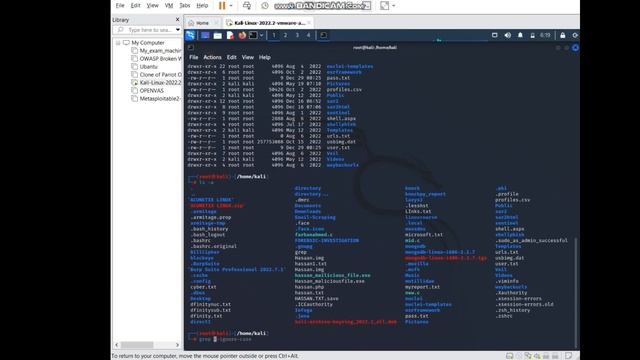This screenshot has width=640, height=360.
Task: Click the myreport.txt entry in the terminal
Action: pyautogui.click(x=422, y=287)
